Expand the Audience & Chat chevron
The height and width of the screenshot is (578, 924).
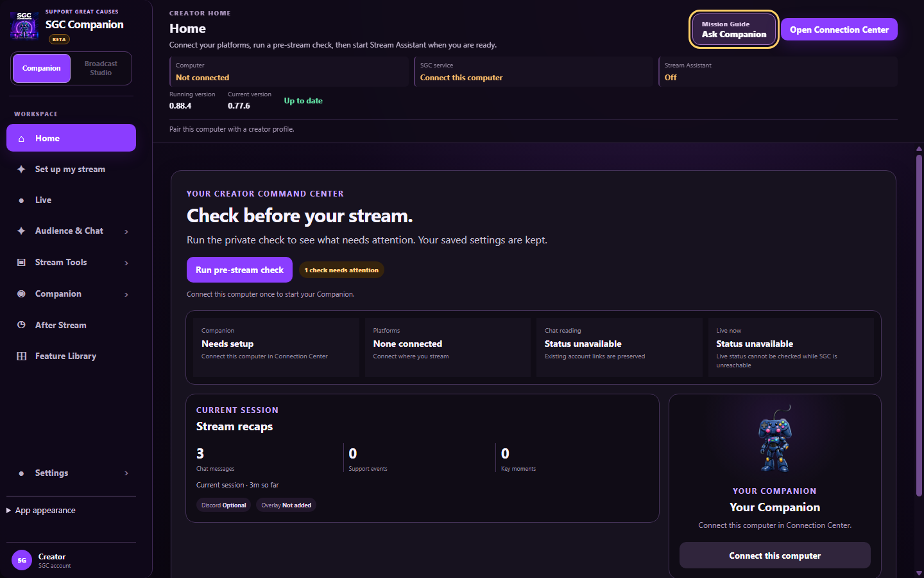[126, 232]
